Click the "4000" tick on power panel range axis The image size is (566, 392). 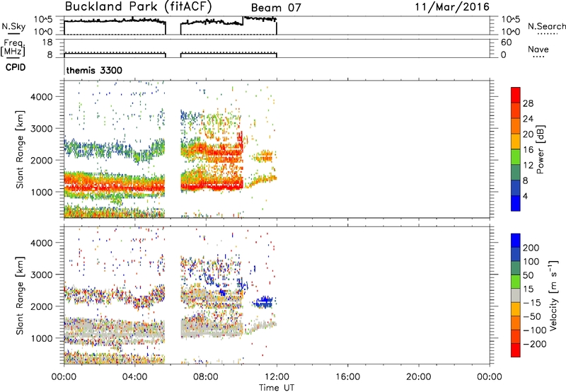pos(42,97)
